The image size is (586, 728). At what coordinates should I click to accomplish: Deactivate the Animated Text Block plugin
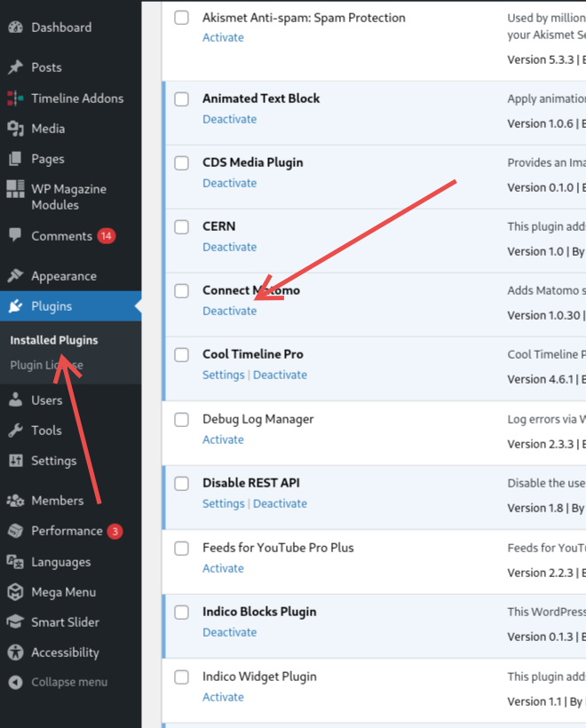click(x=229, y=119)
